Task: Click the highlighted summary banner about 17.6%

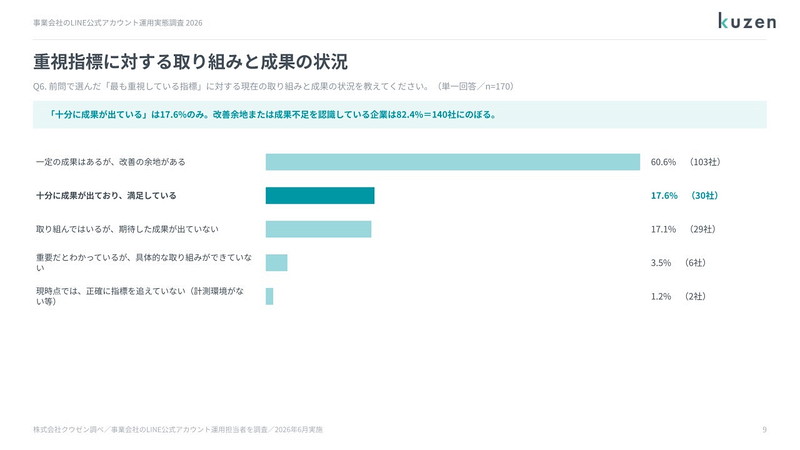Action: tap(399, 114)
